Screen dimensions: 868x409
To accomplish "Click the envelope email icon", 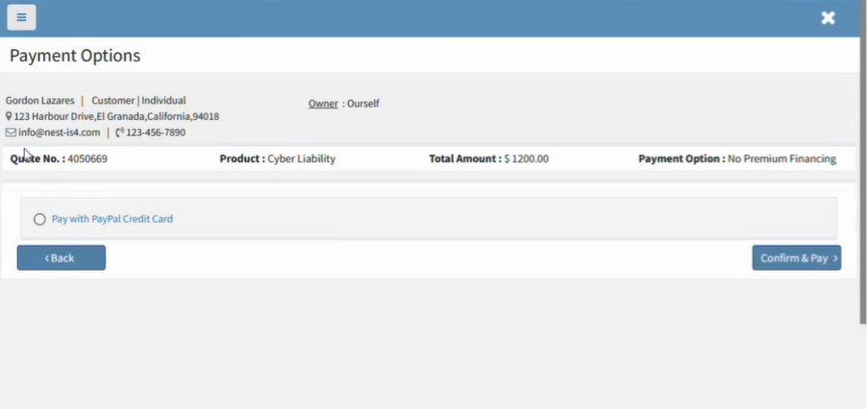I will click(11, 132).
